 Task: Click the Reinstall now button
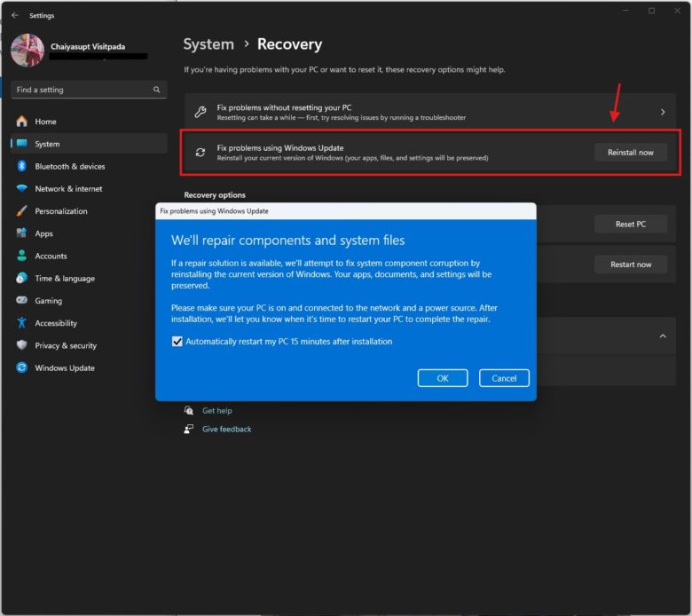tap(630, 153)
